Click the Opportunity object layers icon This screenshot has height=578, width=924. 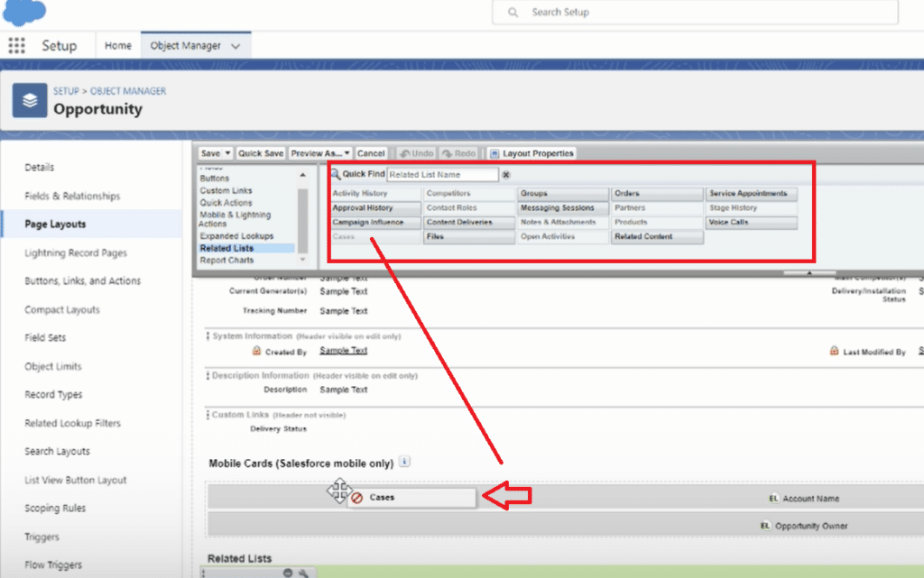pos(30,100)
